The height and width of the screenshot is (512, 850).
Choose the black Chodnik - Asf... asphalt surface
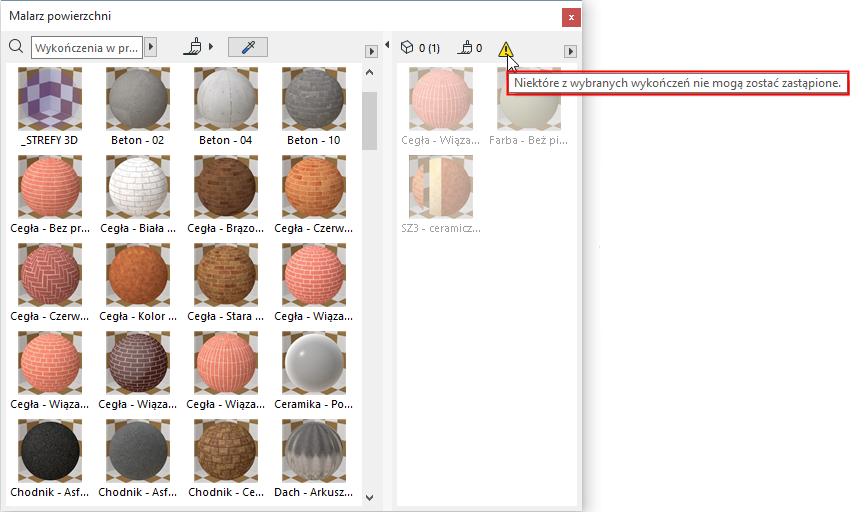(x=50, y=451)
